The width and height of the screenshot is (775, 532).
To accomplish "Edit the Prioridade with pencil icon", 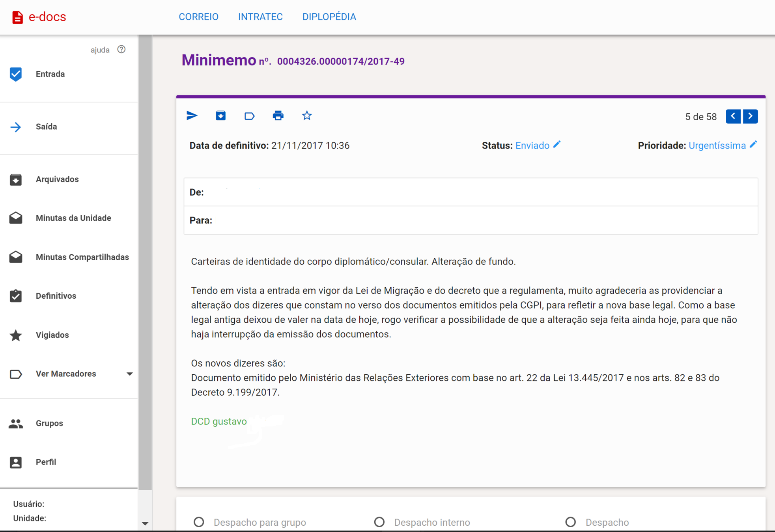I will click(753, 145).
